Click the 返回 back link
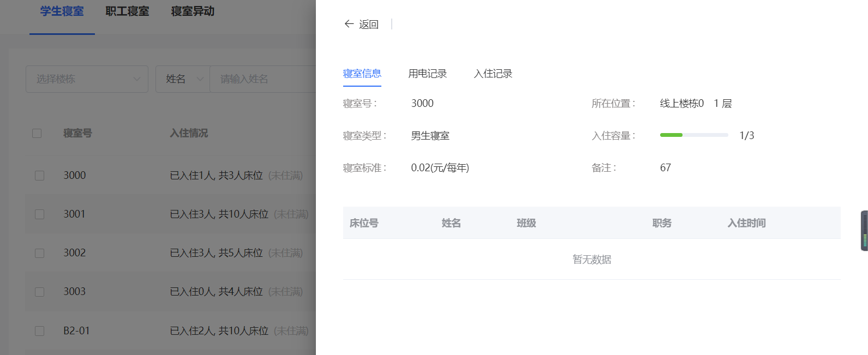 point(368,25)
